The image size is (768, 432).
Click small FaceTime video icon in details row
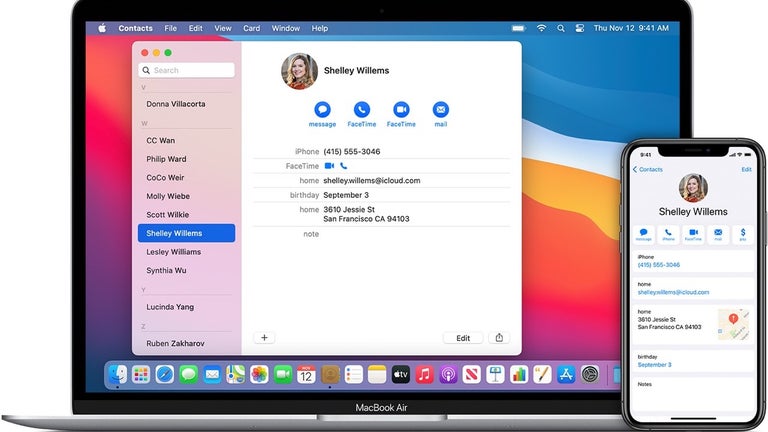click(x=330, y=166)
